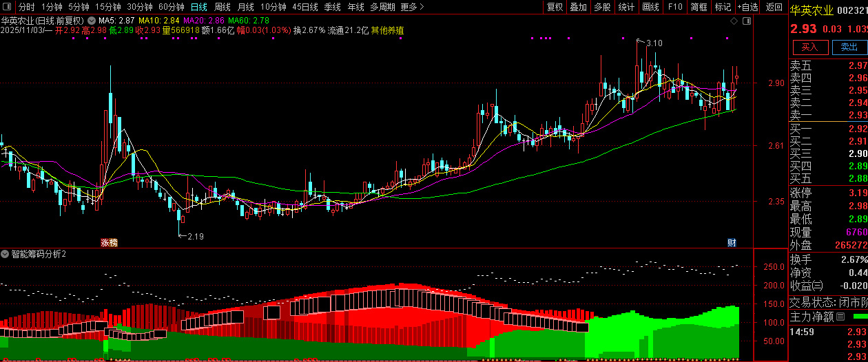Click the diamond marker icon above the chart

point(734,21)
